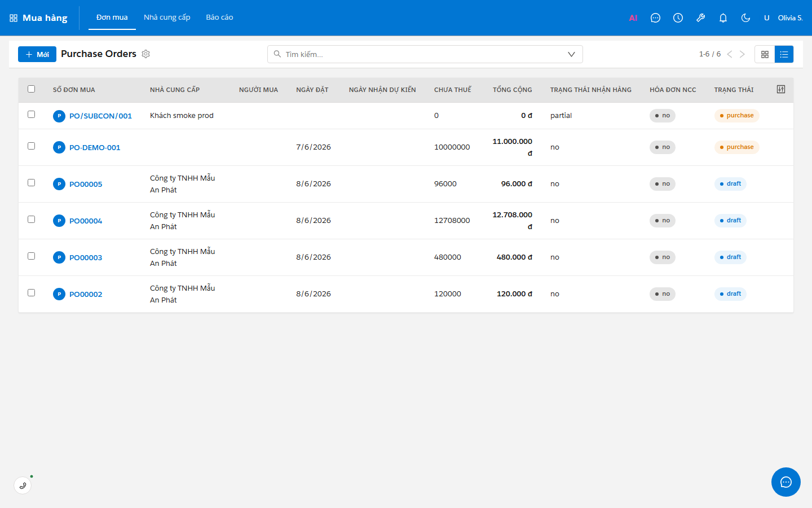Click the Tìm kiếm search field

point(425,54)
